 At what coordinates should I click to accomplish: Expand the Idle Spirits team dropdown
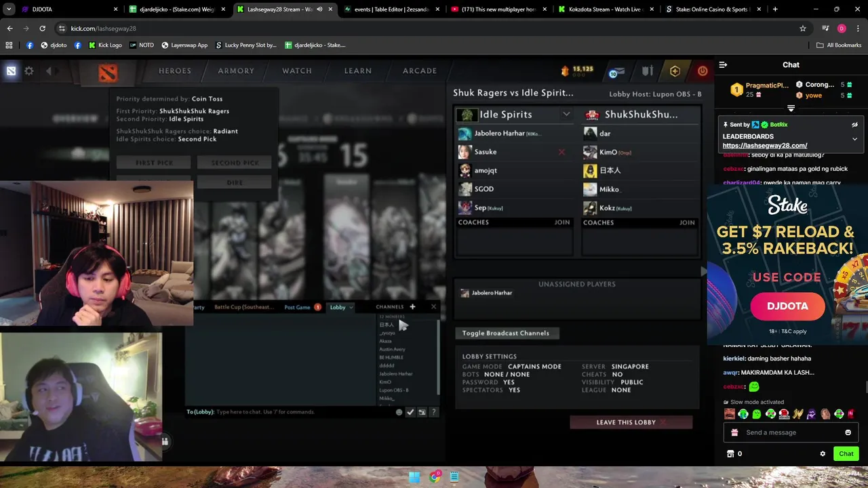(x=566, y=115)
